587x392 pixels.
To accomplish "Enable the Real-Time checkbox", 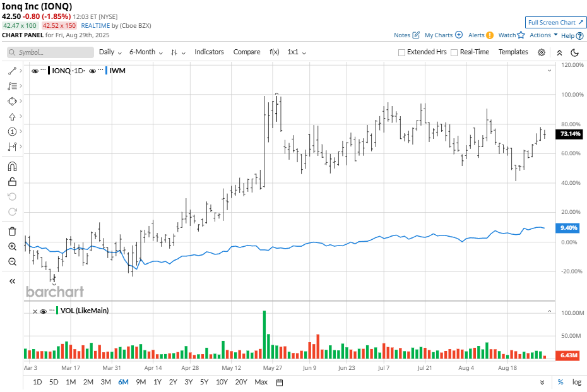I will [x=454, y=52].
